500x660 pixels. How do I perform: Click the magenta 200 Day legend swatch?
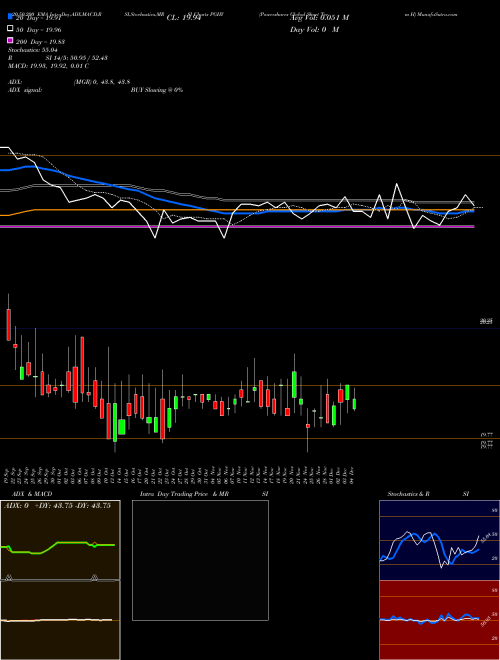click(x=10, y=40)
